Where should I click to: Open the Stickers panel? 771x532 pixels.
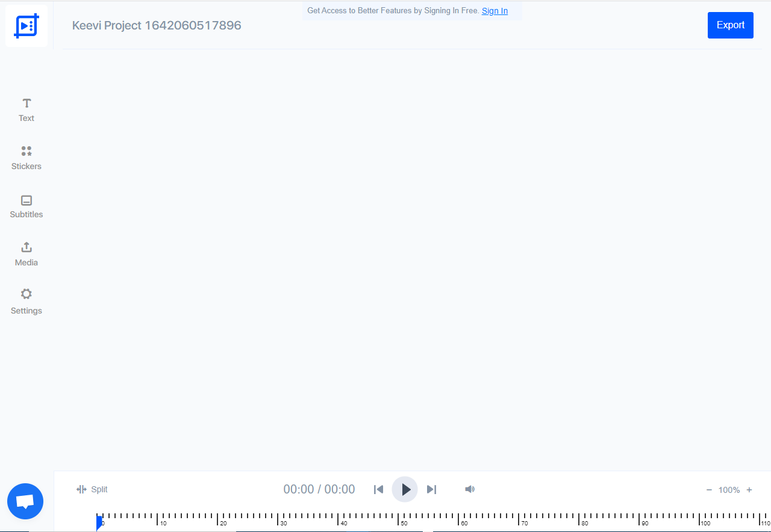(x=27, y=158)
